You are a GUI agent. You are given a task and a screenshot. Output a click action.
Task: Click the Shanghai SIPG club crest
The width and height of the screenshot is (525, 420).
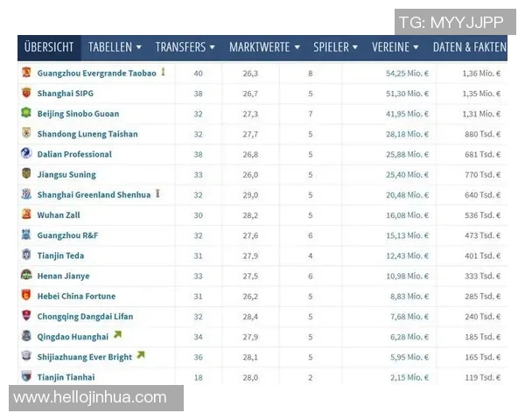tap(26, 93)
